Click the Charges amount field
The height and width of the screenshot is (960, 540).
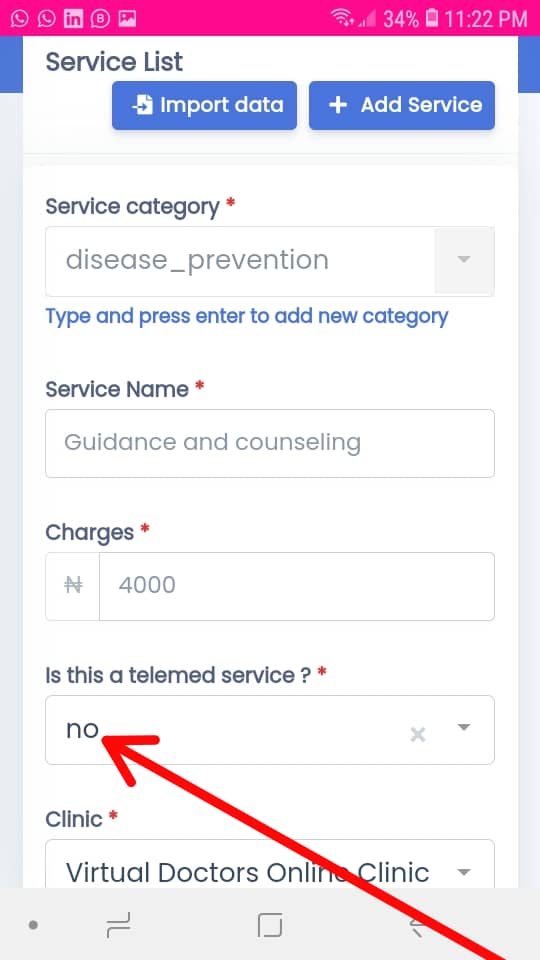coord(297,587)
